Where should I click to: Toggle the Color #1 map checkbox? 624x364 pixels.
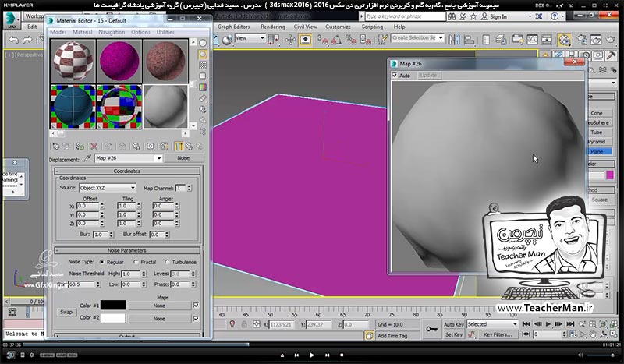click(x=196, y=305)
